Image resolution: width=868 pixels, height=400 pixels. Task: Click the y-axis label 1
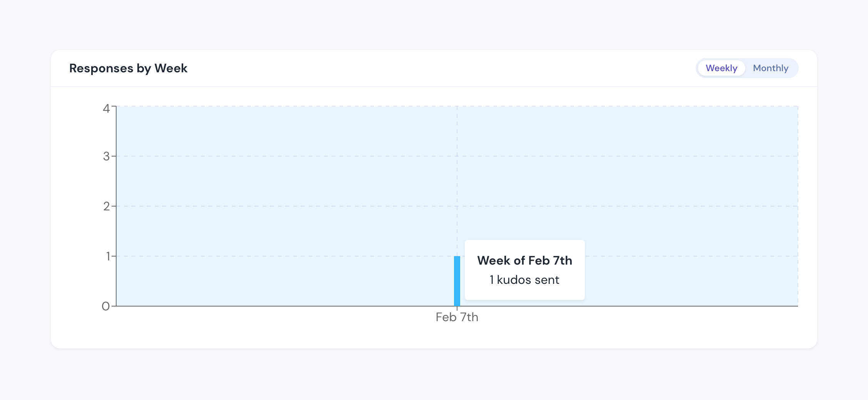click(x=108, y=256)
